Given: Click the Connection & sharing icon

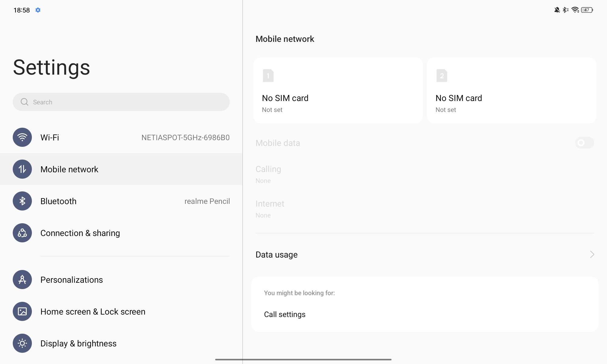Looking at the screenshot, I should coord(22,233).
